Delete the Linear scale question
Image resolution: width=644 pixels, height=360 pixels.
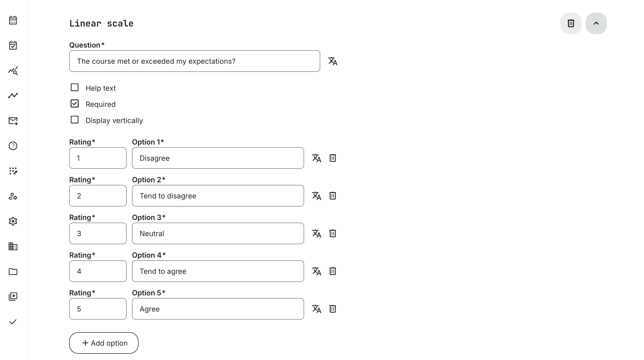click(x=571, y=23)
